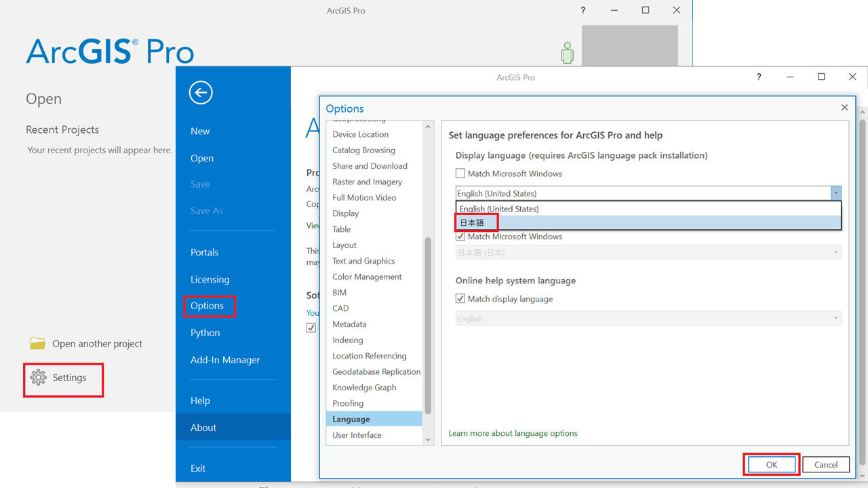Select Geodatabase Replication category

[376, 371]
